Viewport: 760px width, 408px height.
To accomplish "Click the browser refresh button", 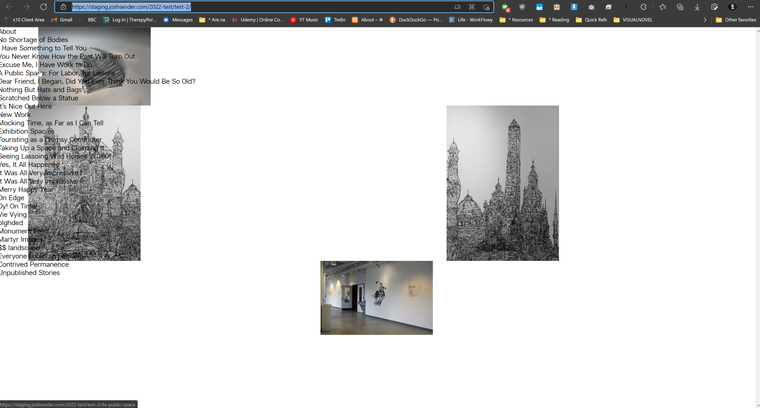I will click(x=44, y=6).
